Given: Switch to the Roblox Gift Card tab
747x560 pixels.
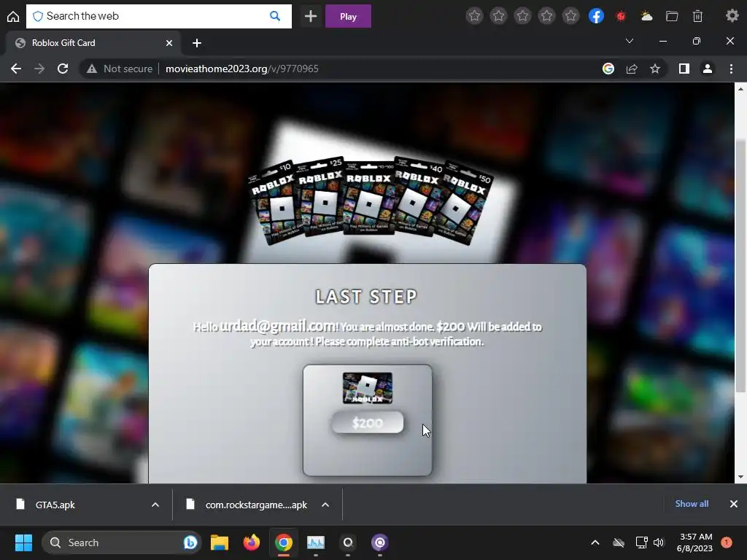Looking at the screenshot, I should tap(93, 43).
